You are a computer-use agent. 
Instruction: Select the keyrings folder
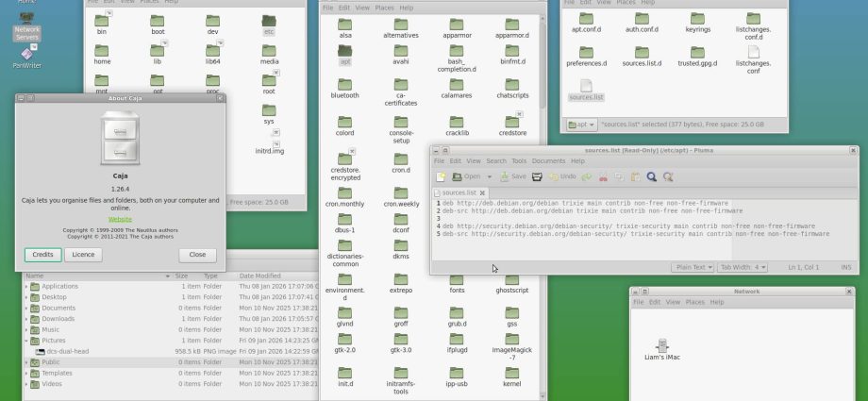[x=697, y=22]
